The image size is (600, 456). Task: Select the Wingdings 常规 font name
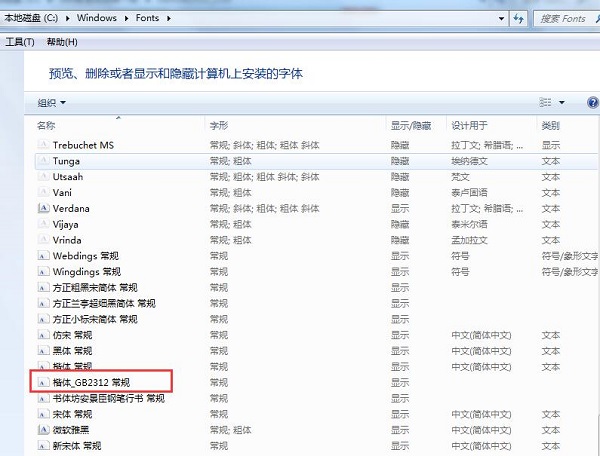[86, 272]
